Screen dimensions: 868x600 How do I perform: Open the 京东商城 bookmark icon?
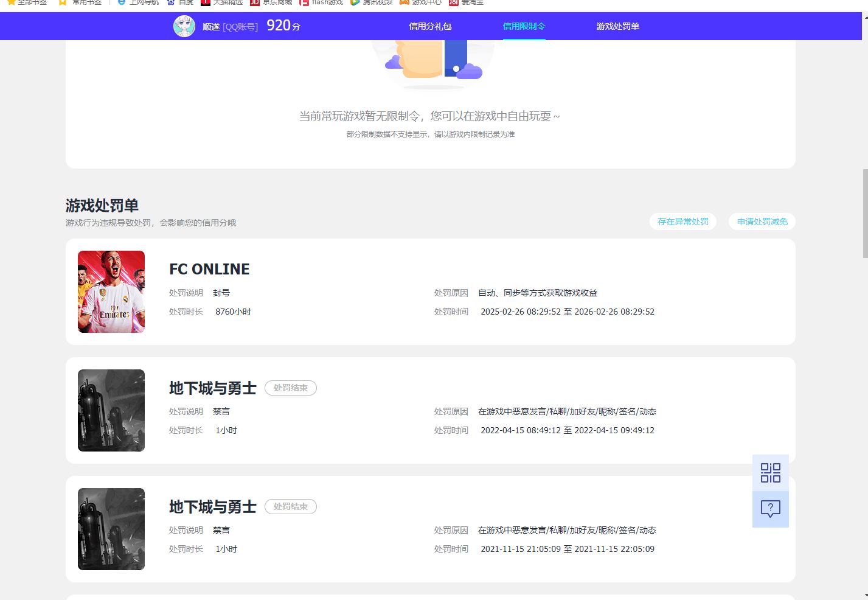tap(255, 2)
